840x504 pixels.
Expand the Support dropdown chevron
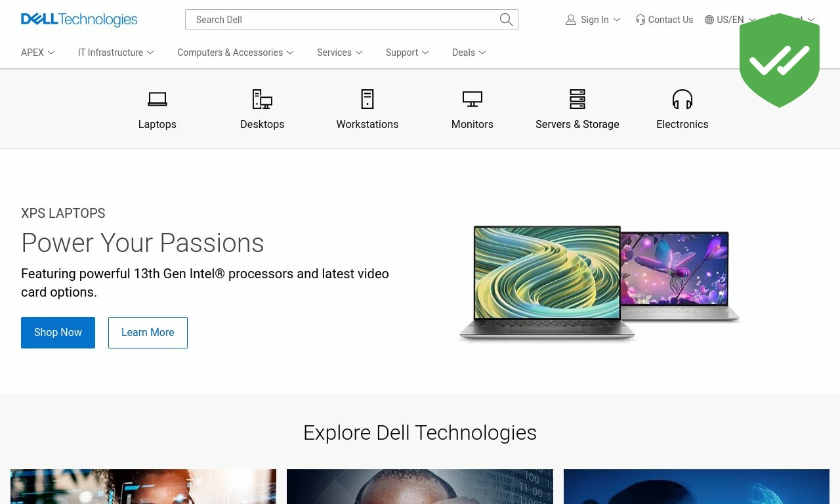click(x=425, y=52)
